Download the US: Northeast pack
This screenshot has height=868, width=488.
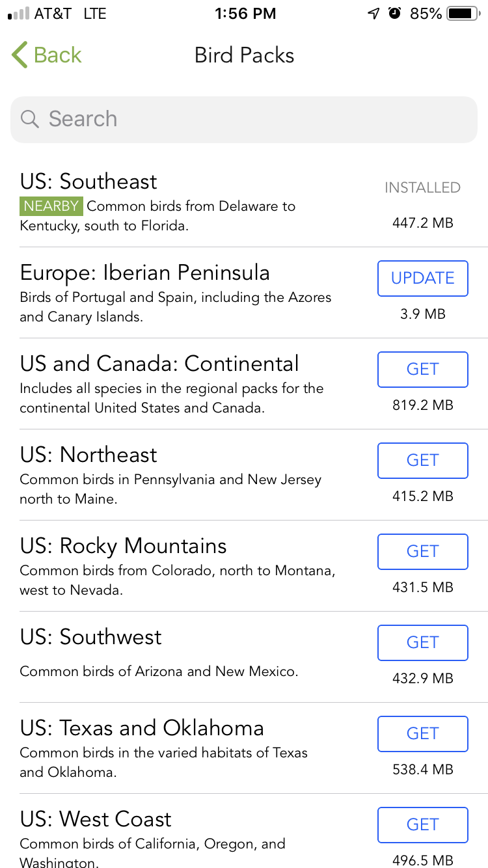click(422, 461)
